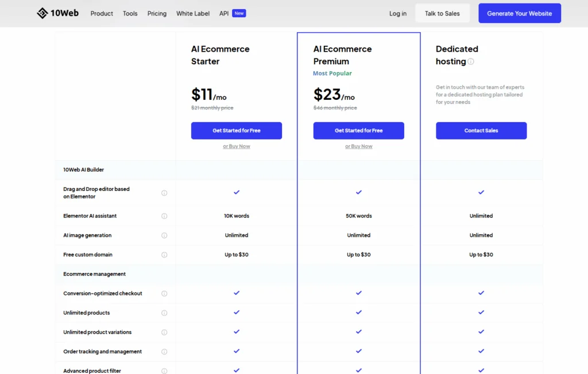The width and height of the screenshot is (588, 374).
Task: Click 'AI Ecommerce Starter' plan title
Action: pos(220,55)
